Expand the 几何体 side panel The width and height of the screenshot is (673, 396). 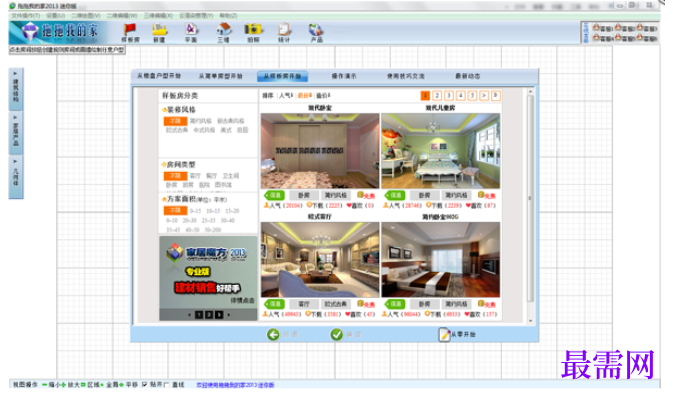[16, 177]
